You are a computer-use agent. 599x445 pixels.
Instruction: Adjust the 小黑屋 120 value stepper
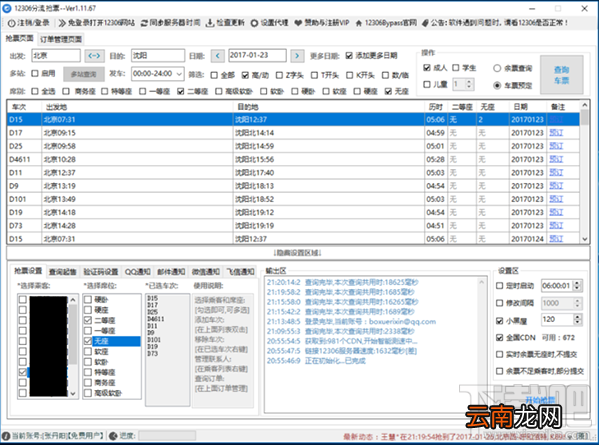(577, 319)
